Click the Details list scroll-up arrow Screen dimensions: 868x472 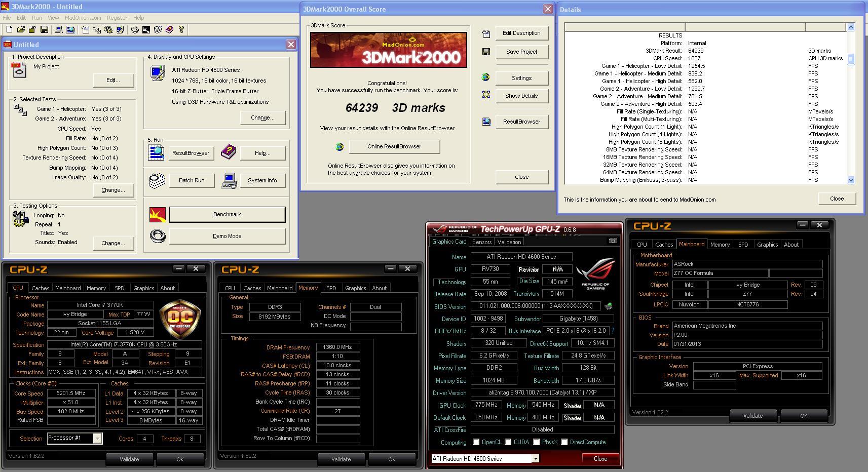[x=851, y=27]
